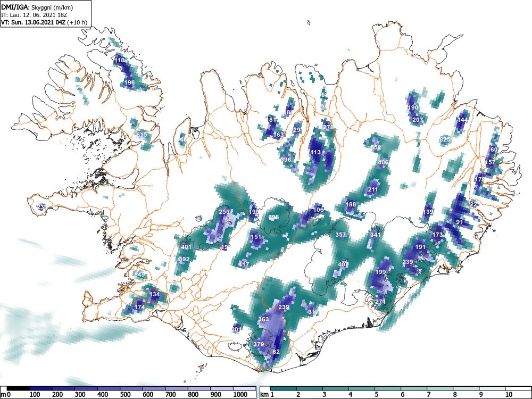Click the black 0–100 m legend swatch
This screenshot has width=532, height=399.
point(18,388)
